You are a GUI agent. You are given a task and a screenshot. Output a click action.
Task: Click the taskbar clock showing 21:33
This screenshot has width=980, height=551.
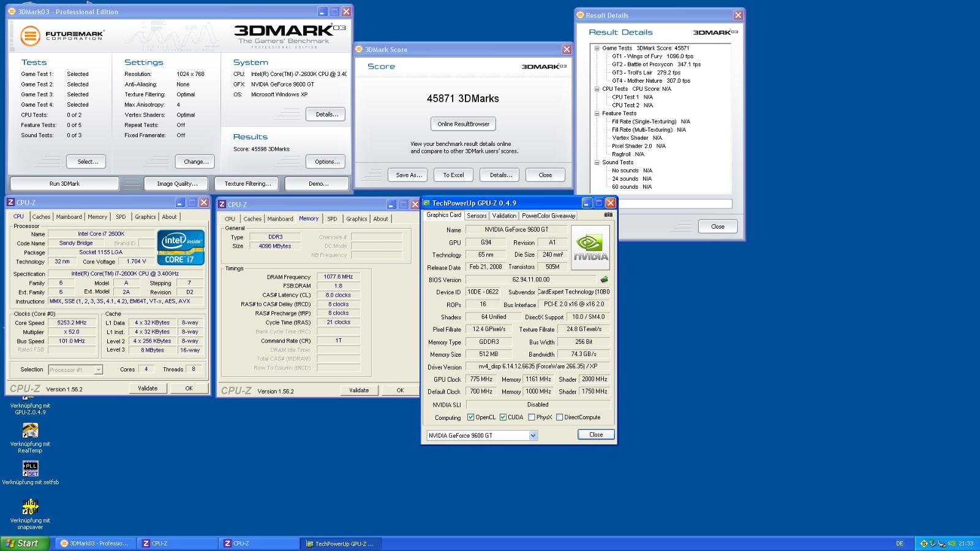[966, 543]
